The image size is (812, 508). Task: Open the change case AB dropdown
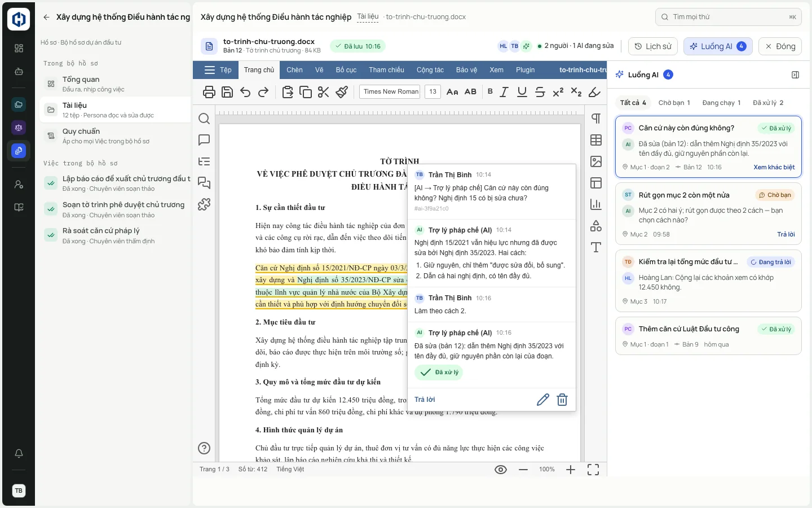(x=470, y=92)
